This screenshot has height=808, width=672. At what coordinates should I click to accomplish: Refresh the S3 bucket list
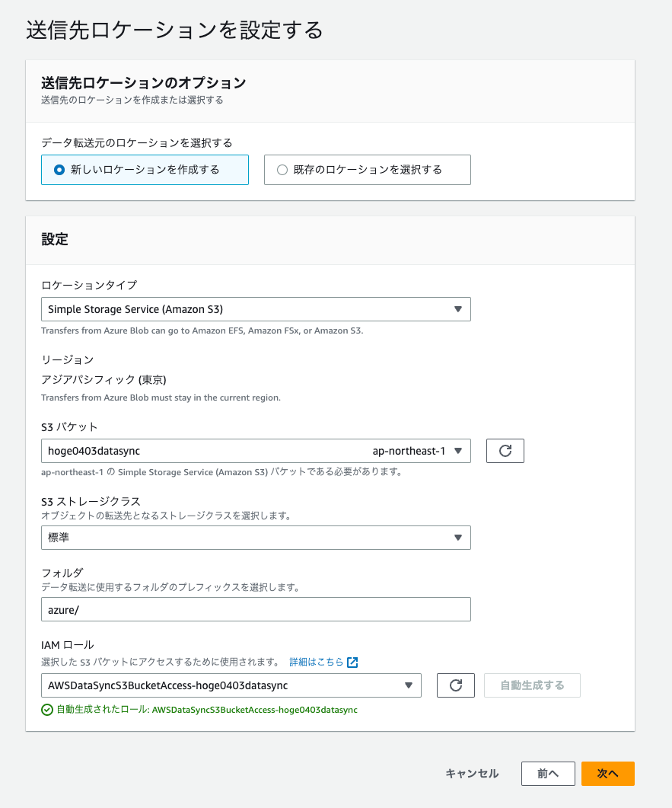(505, 450)
